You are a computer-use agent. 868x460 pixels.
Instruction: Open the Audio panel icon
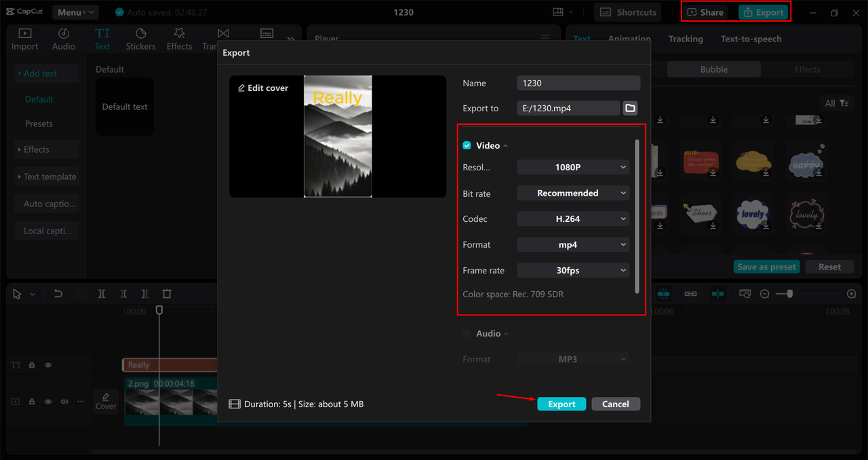click(x=64, y=39)
